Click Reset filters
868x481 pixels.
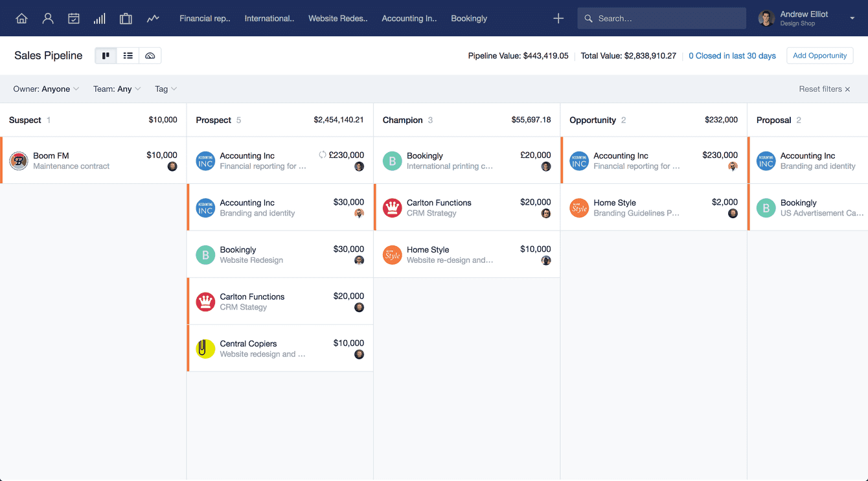(x=825, y=89)
